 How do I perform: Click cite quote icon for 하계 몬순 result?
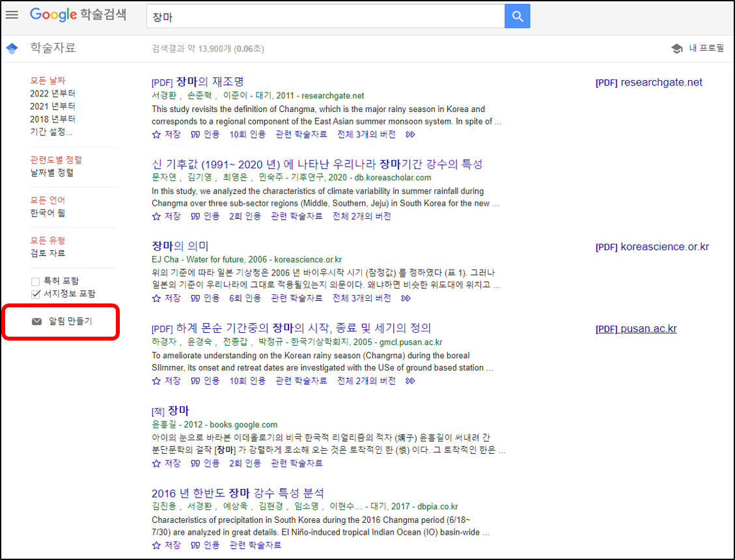(195, 381)
